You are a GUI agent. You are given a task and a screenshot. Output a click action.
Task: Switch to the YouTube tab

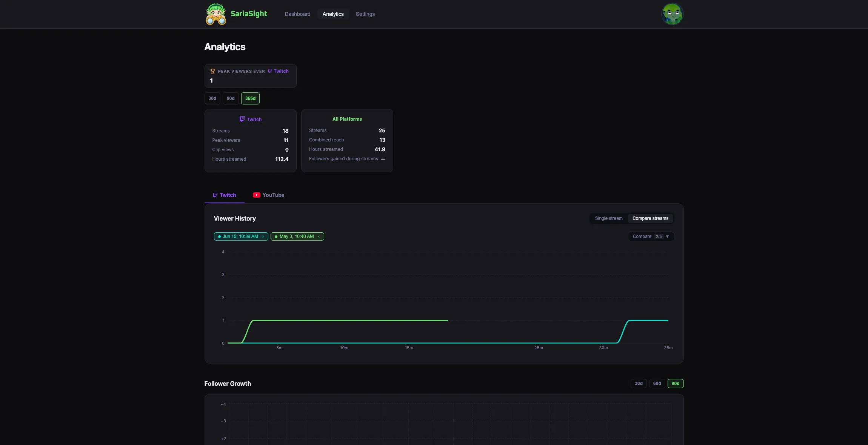click(268, 195)
